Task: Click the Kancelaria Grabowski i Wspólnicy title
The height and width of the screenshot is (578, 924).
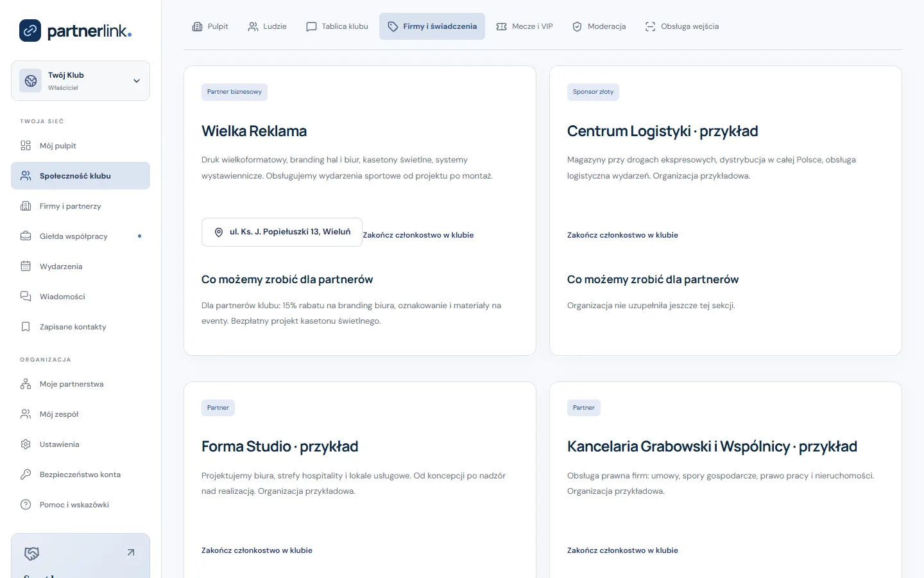Action: (x=712, y=446)
